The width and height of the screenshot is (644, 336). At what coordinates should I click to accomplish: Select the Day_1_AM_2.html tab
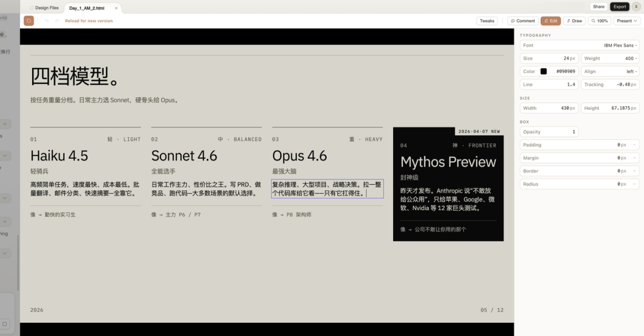click(86, 8)
